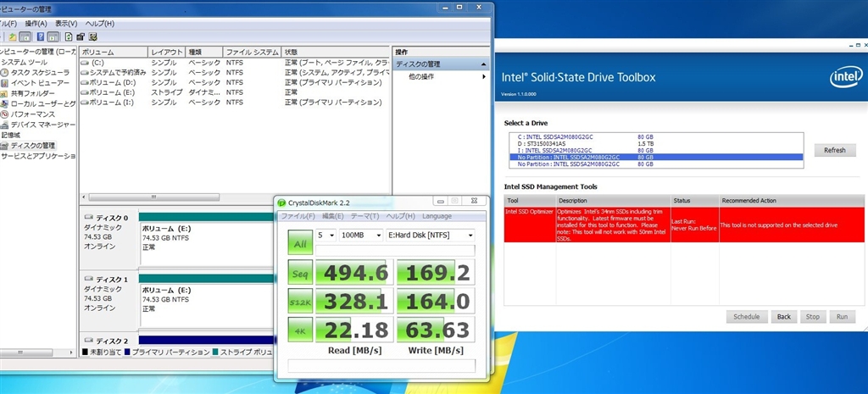Select drive D : ST31500341AS in list
This screenshot has height=394, width=868.
pyautogui.click(x=656, y=143)
